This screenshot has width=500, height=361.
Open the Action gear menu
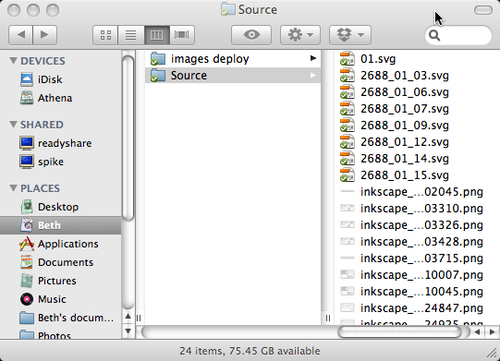(x=300, y=35)
